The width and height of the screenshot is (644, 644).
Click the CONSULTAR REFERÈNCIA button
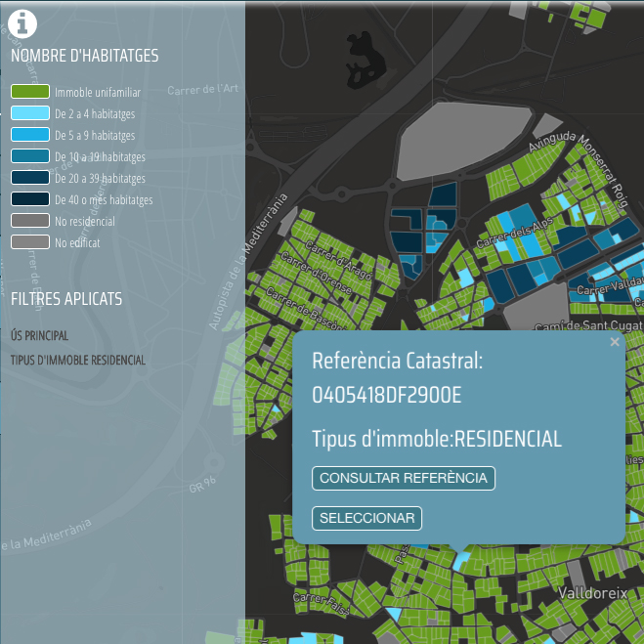404,478
